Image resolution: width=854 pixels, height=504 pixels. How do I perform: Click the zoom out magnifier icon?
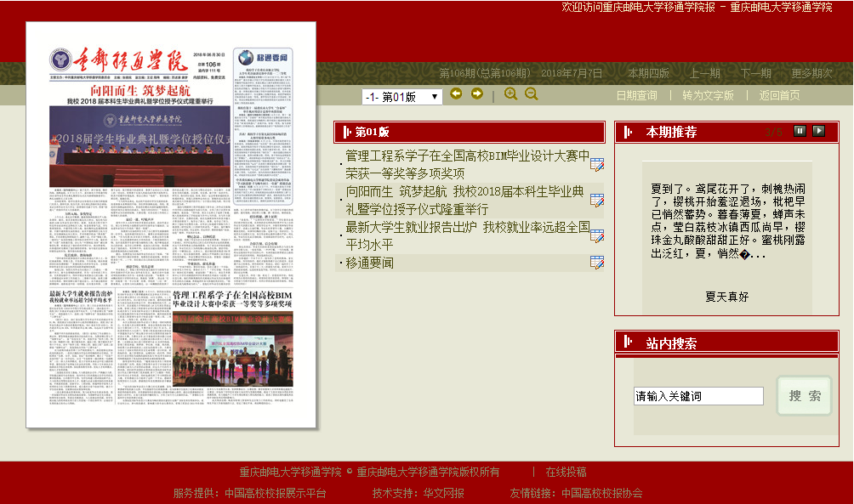pyautogui.click(x=532, y=94)
